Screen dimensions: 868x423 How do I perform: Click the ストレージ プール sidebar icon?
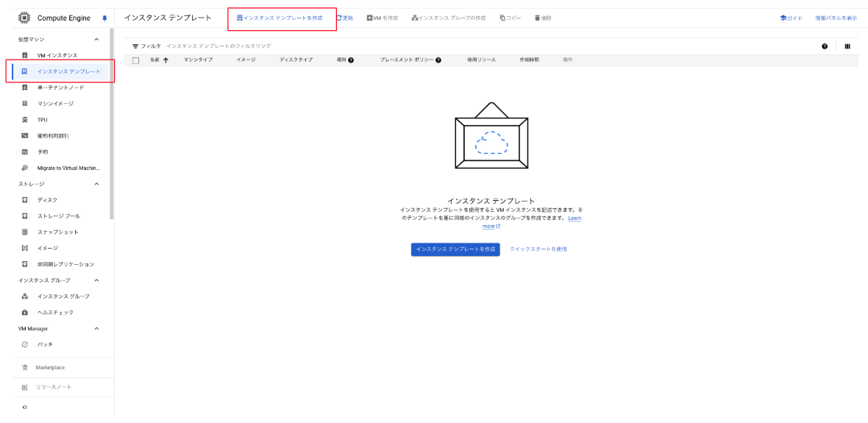pyautogui.click(x=24, y=216)
